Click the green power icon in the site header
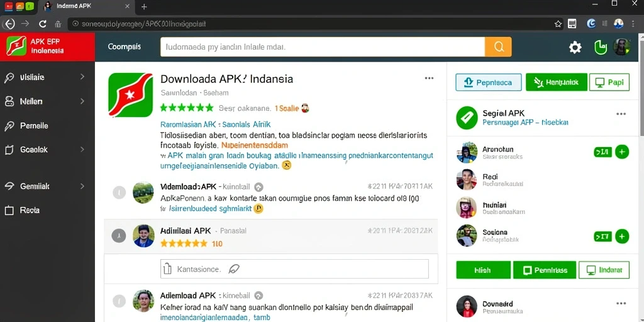 pos(601,48)
